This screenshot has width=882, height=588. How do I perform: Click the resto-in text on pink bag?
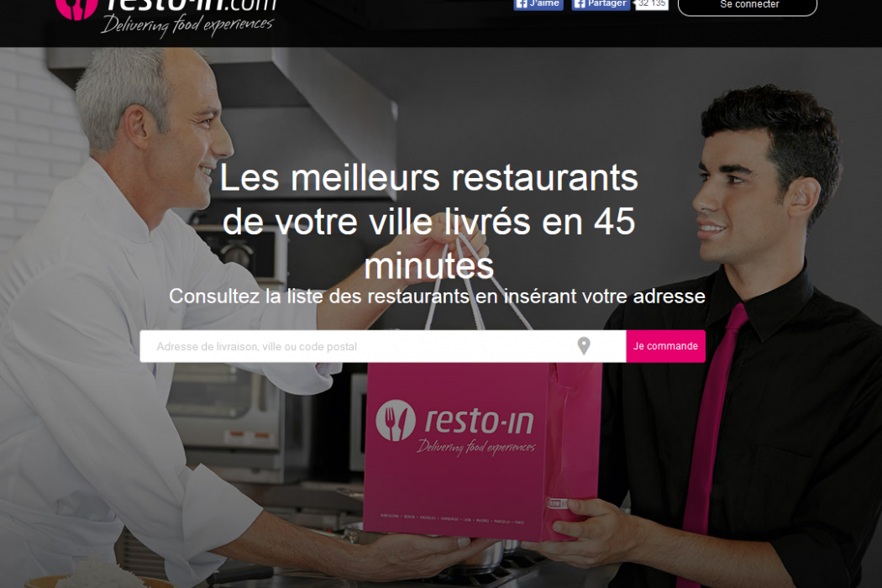(x=480, y=421)
